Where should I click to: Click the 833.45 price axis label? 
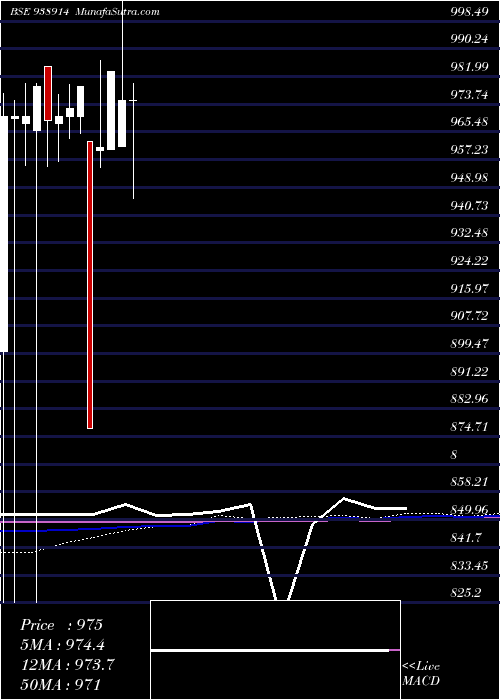pyautogui.click(x=469, y=565)
